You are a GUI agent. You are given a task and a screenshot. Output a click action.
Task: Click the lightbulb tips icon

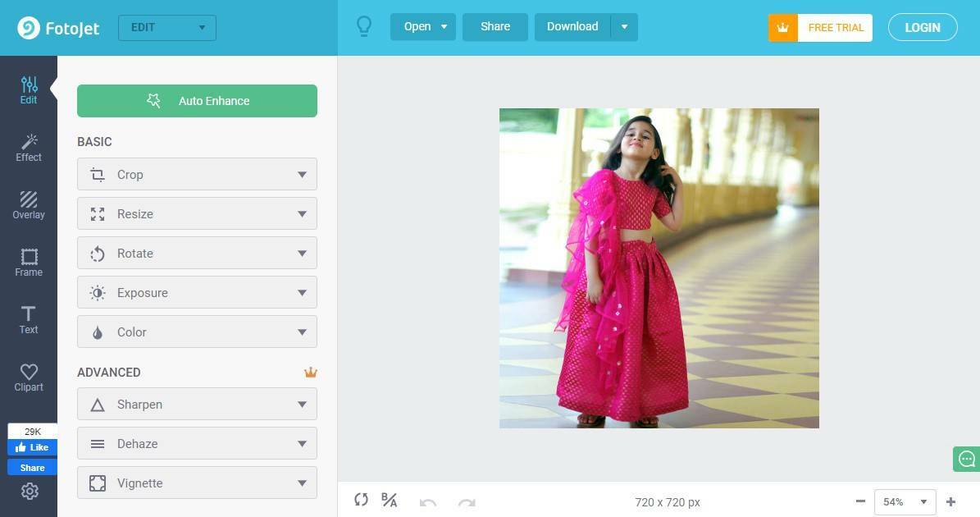(x=364, y=26)
